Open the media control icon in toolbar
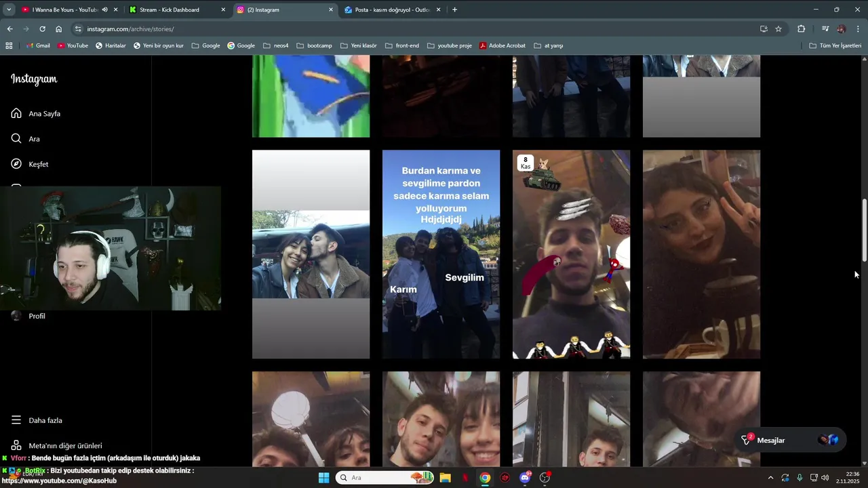Image resolution: width=868 pixels, height=488 pixels. pos(825,29)
